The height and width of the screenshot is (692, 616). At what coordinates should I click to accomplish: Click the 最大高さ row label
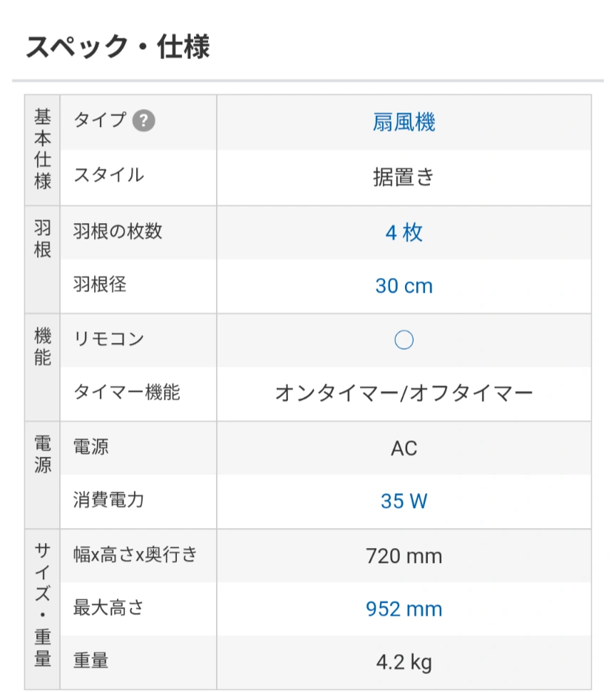click(x=108, y=608)
